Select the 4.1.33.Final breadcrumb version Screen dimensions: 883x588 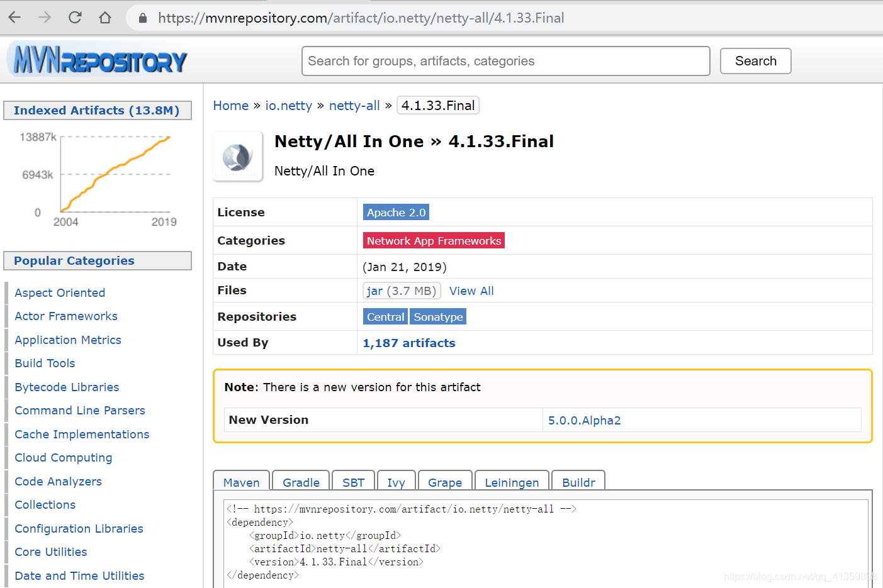[x=438, y=106]
